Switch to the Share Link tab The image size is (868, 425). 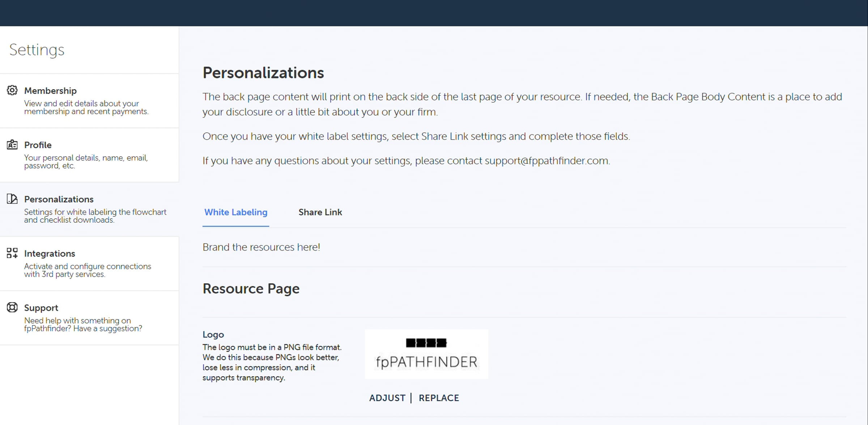[320, 212]
